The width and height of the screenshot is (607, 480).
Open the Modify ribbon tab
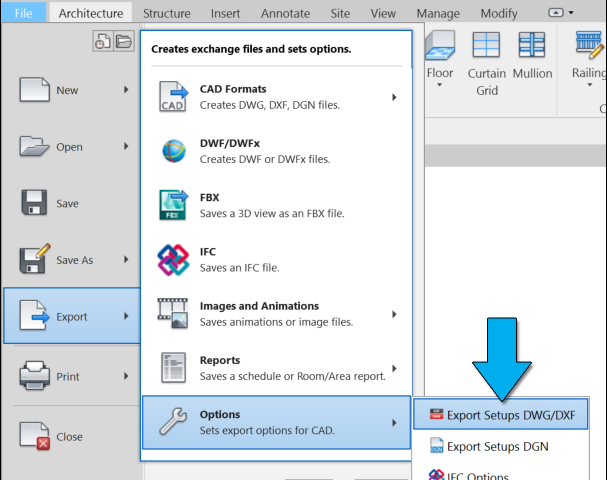[499, 13]
